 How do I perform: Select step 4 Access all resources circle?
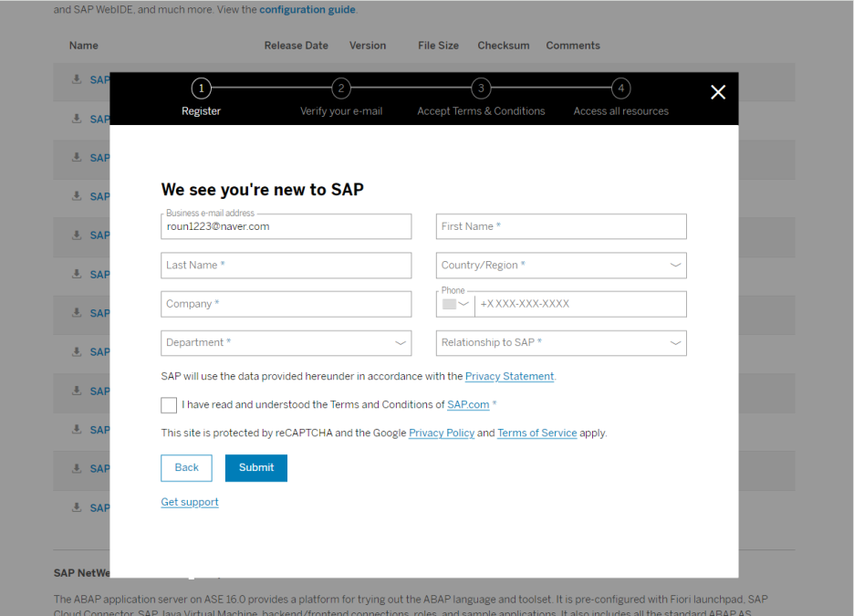[x=621, y=89]
